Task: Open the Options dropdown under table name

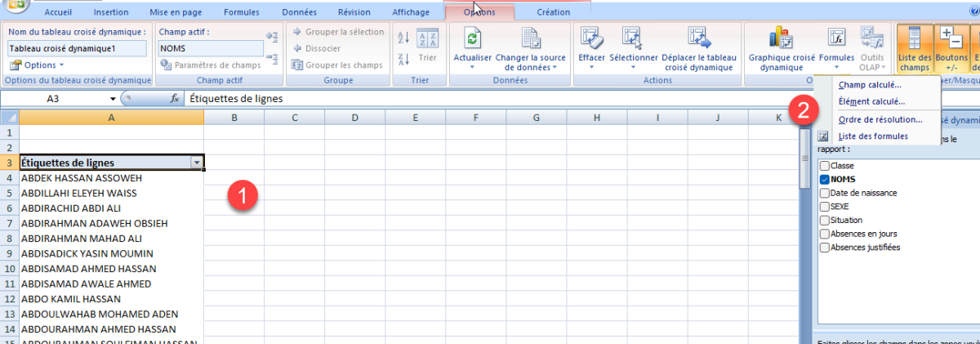Action: tap(37, 65)
